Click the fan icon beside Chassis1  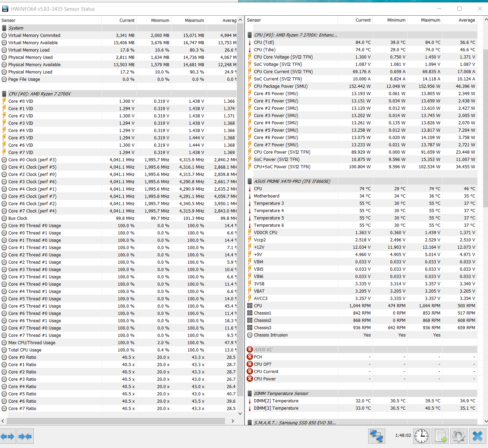point(250,313)
